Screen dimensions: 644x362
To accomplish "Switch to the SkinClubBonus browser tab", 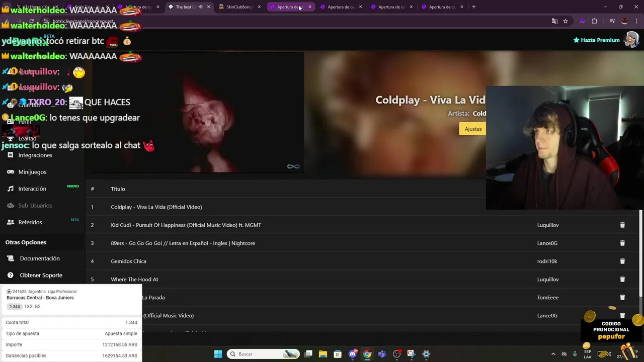I will (x=239, y=7).
